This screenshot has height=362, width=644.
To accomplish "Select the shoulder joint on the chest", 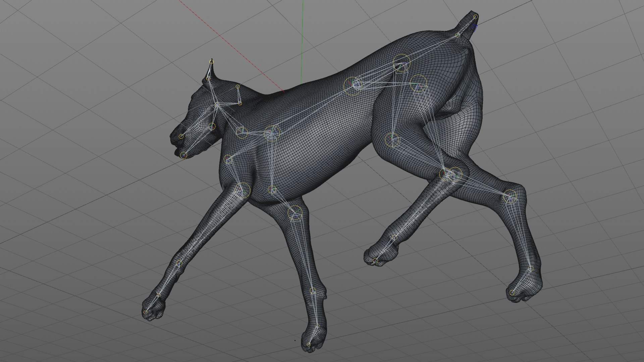I will 228,159.
